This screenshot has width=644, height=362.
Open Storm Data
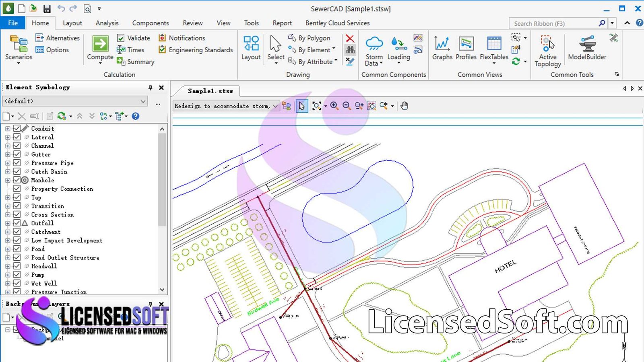374,51
